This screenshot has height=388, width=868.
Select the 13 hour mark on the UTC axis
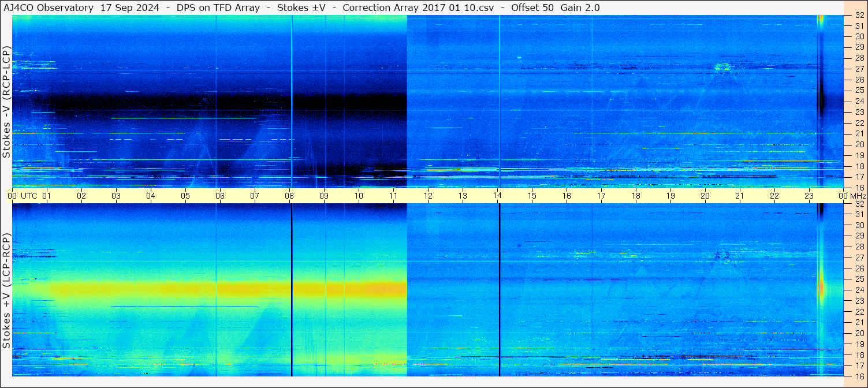click(x=463, y=196)
